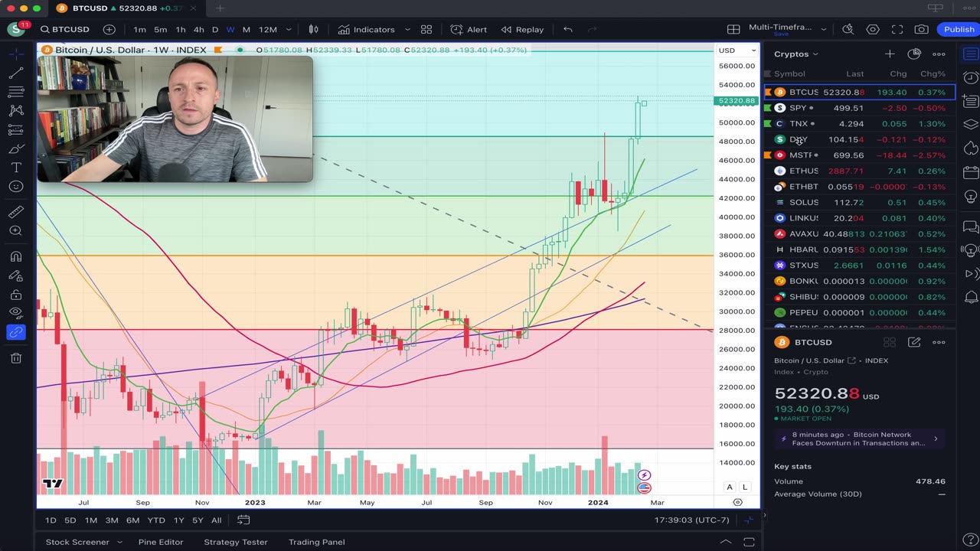Open the Cryptos watchlist dropdown
Image resolution: width=980 pixels, height=551 pixels.
point(796,54)
